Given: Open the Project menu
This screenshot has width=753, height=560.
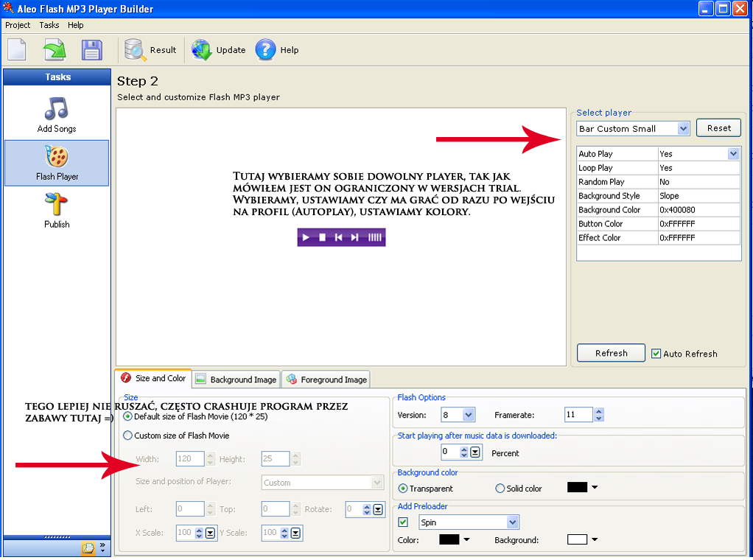Looking at the screenshot, I should [18, 25].
